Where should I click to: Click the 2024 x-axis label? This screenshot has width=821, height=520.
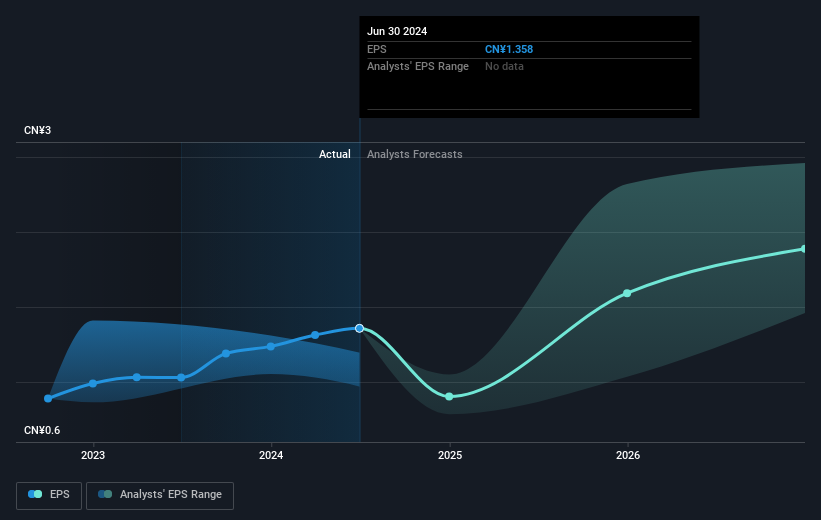[x=271, y=455]
